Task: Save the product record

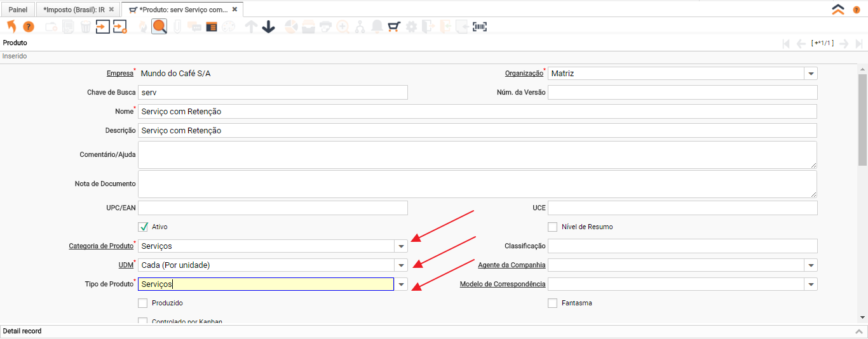Action: point(103,27)
